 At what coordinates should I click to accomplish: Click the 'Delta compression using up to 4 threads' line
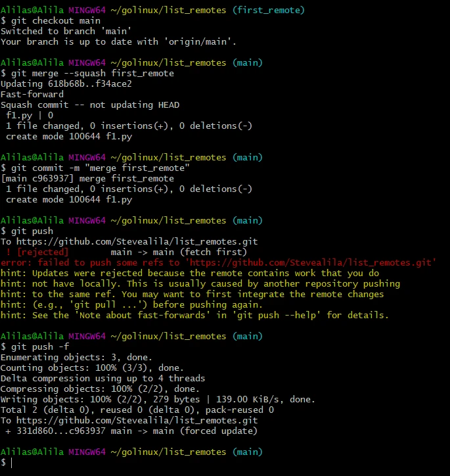tap(103, 378)
